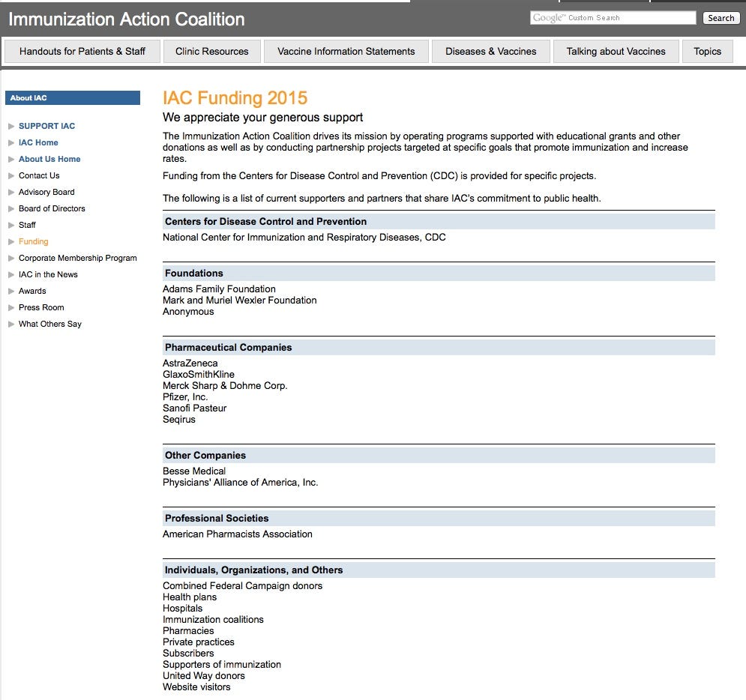This screenshot has width=746, height=700.
Task: Click We appreciate your generous support subheading
Action: click(x=262, y=118)
